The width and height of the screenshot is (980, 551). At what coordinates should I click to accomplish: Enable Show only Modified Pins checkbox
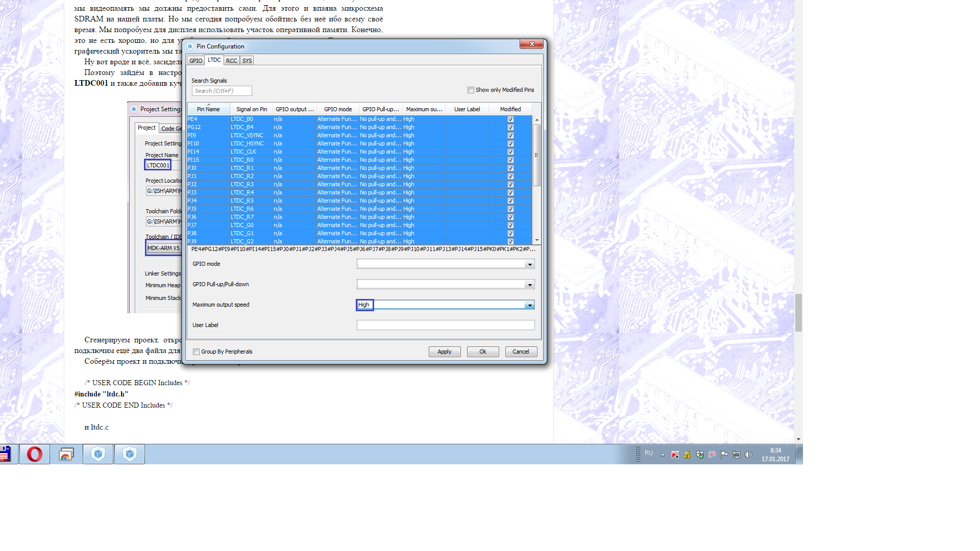471,90
